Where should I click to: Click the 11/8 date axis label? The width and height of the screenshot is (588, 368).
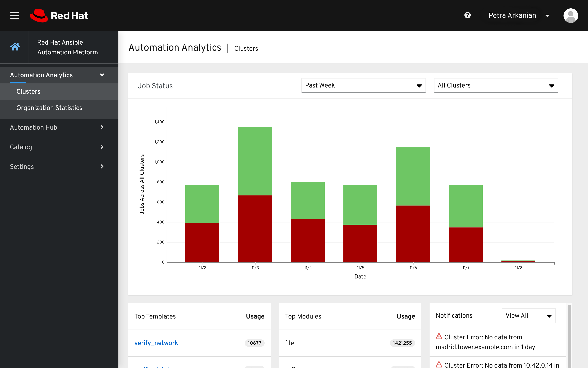519,268
